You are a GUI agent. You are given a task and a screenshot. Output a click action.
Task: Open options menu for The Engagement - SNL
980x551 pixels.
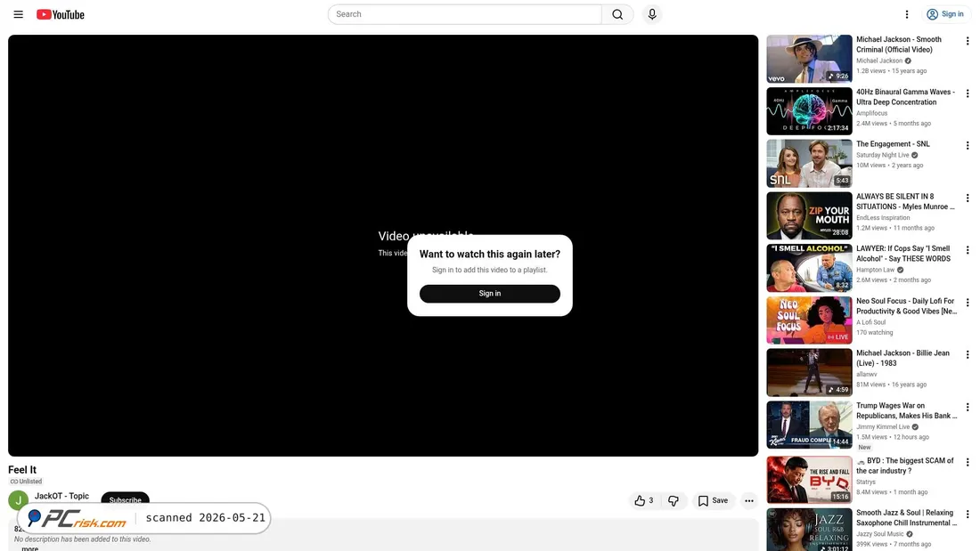coord(967,146)
